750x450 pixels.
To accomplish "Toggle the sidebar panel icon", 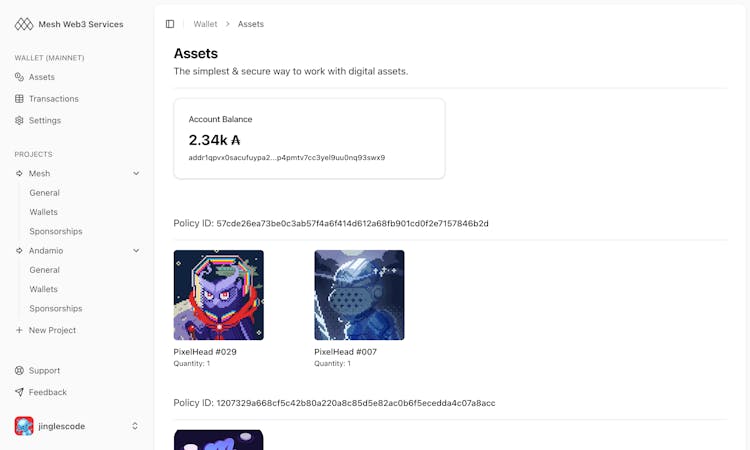I will [x=170, y=24].
